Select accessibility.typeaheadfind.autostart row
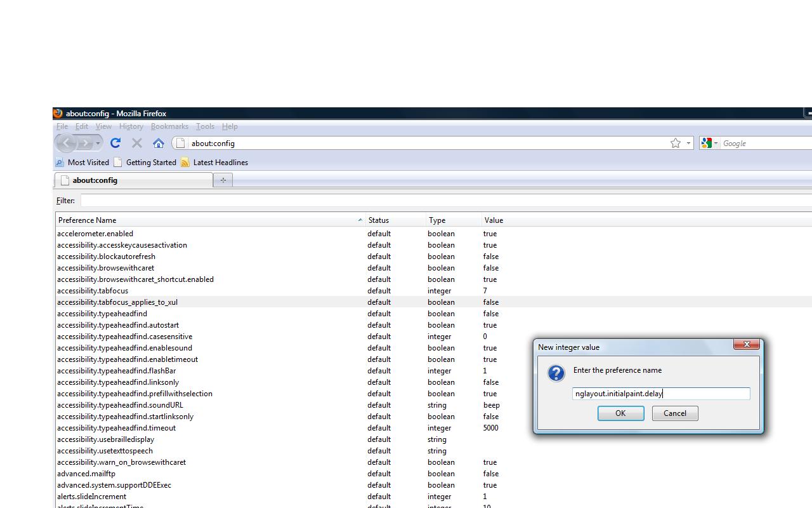The width and height of the screenshot is (812, 508). tap(433, 325)
